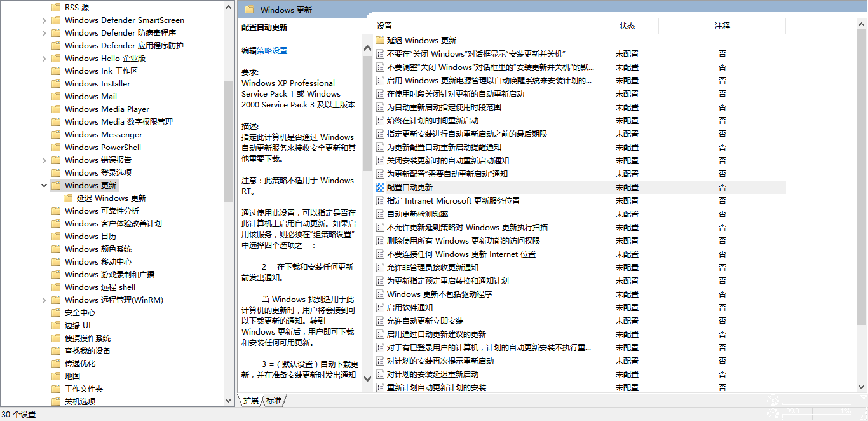Switch to the 扩展 tab
Image resolution: width=868 pixels, height=421 pixels.
pos(251,401)
